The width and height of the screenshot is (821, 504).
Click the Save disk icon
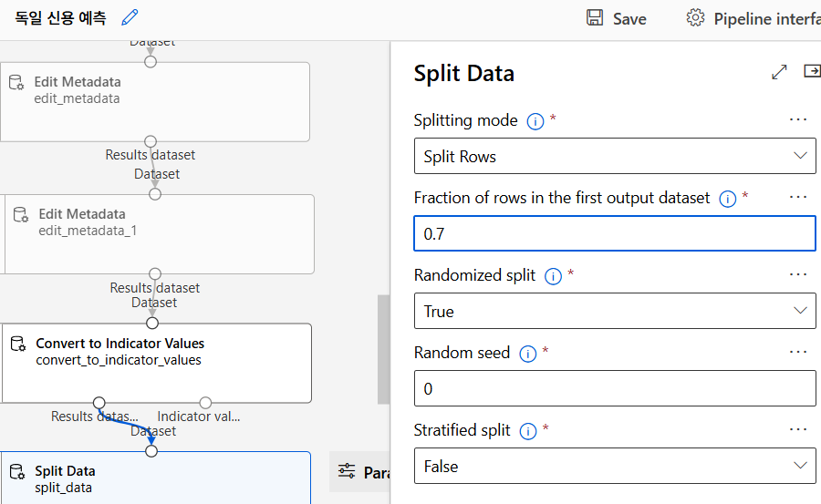[595, 18]
